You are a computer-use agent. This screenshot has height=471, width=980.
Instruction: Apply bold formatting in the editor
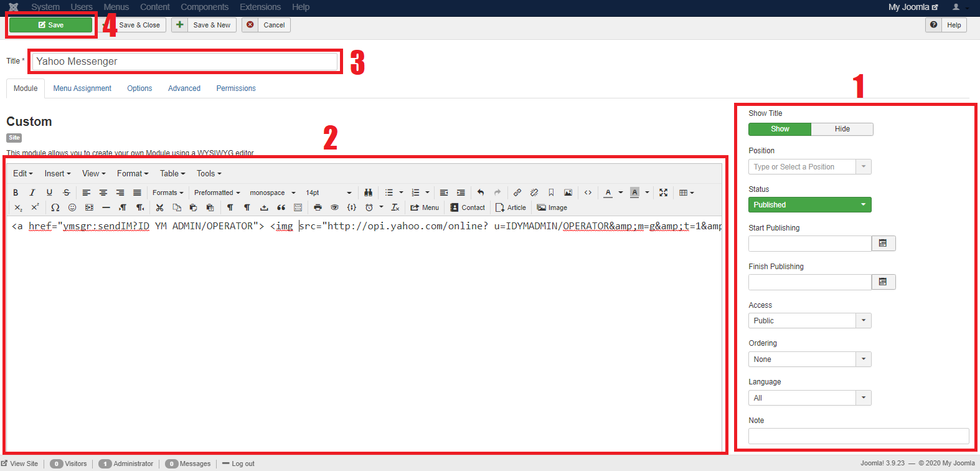pos(16,193)
